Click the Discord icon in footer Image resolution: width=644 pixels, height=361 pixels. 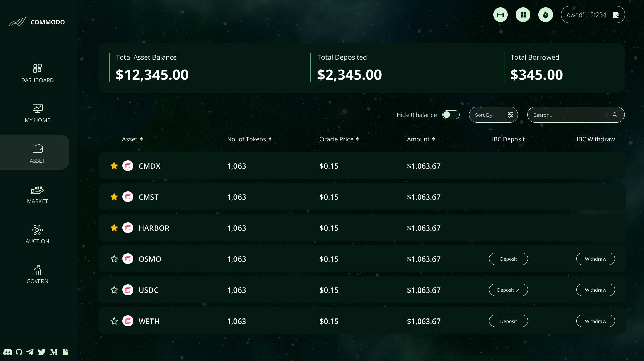pyautogui.click(x=8, y=352)
